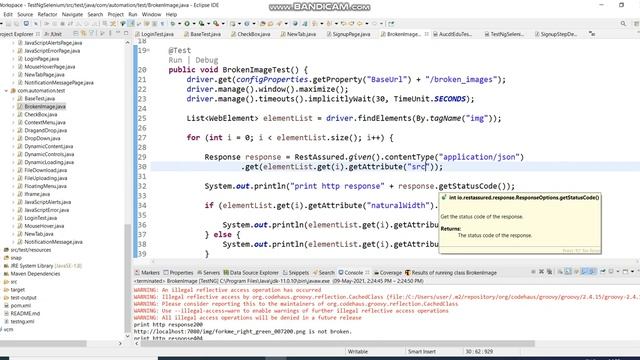This screenshot has width=640, height=360.
Task: Open the Navigate menu
Action: point(72,14)
